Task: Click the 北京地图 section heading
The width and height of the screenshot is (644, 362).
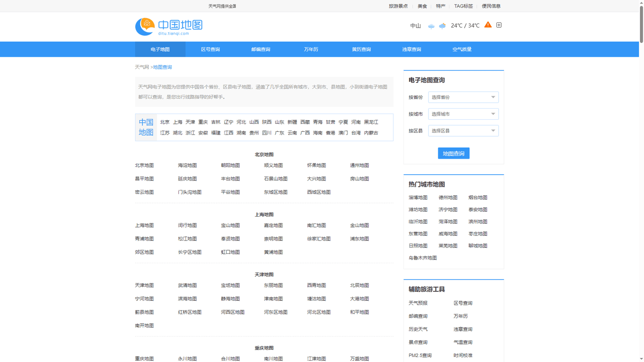Action: pos(264,155)
